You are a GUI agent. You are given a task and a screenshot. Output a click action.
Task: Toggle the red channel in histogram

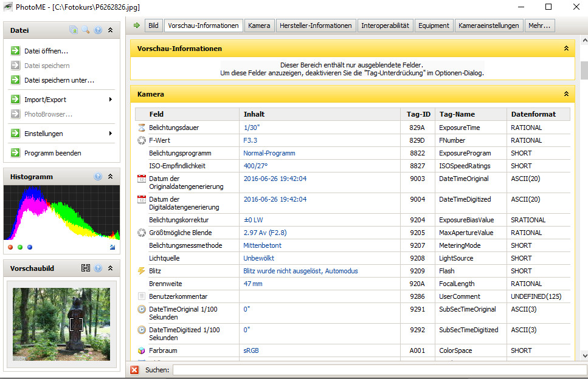tap(10, 247)
